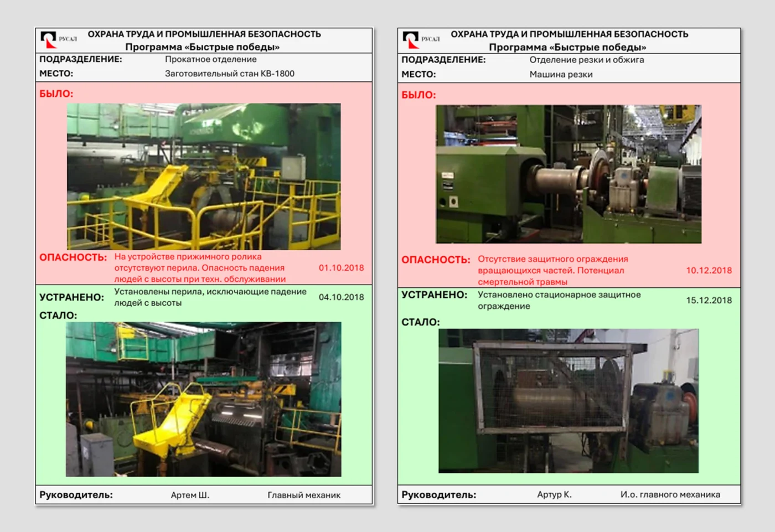Click the date 04.10.2018
775x532 pixels.
342,297
